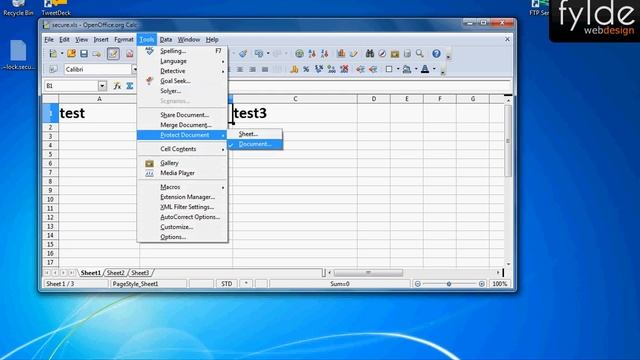The image size is (640, 360).
Task: Open Extension Manager... from Tools menu
Action: pyautogui.click(x=182, y=197)
